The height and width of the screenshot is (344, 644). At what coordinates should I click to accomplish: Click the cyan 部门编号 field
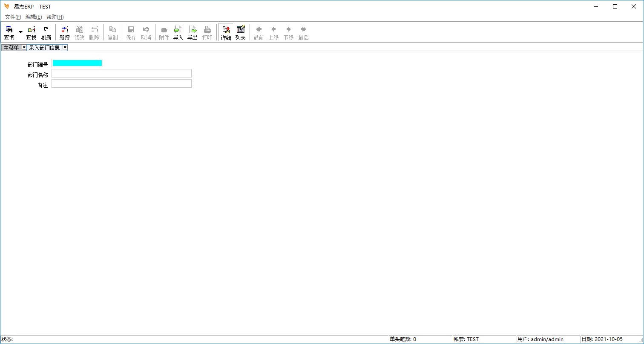click(x=77, y=63)
